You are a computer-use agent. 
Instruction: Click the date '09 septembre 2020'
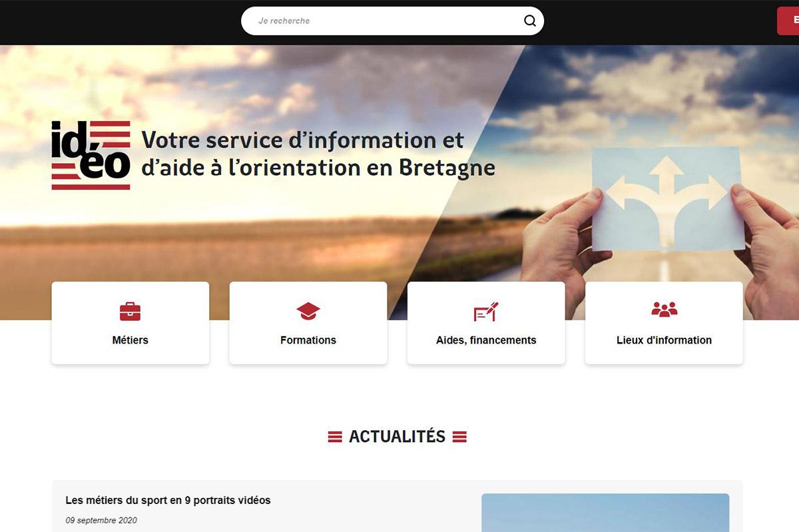101,520
